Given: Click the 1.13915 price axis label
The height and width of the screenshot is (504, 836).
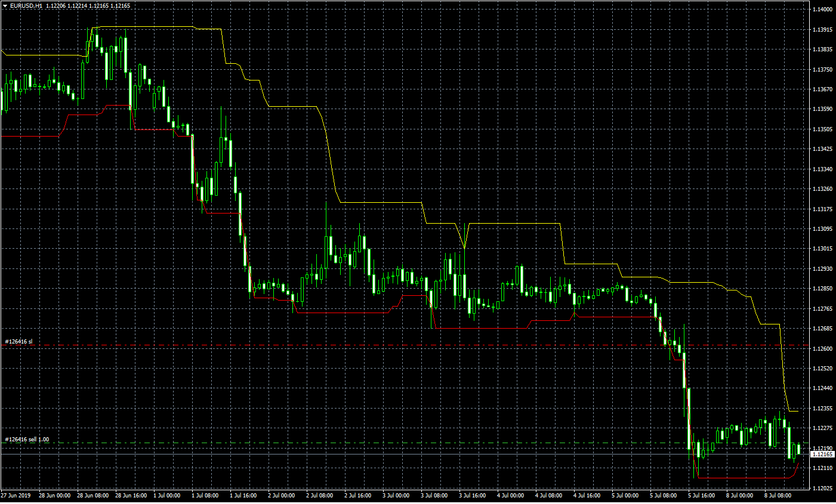Looking at the screenshot, I should [822, 30].
